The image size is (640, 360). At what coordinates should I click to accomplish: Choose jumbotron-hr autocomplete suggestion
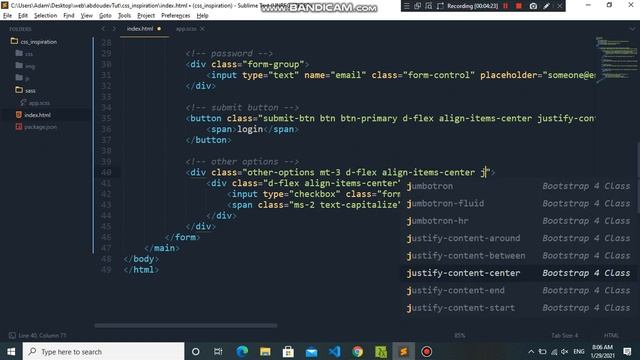pos(518,221)
